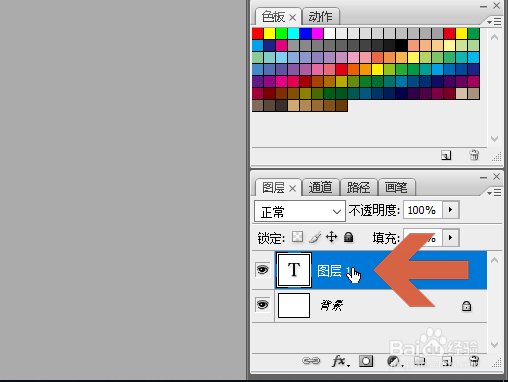Open Swatches panel flyout menu
This screenshot has width=508, height=382.
494,22
